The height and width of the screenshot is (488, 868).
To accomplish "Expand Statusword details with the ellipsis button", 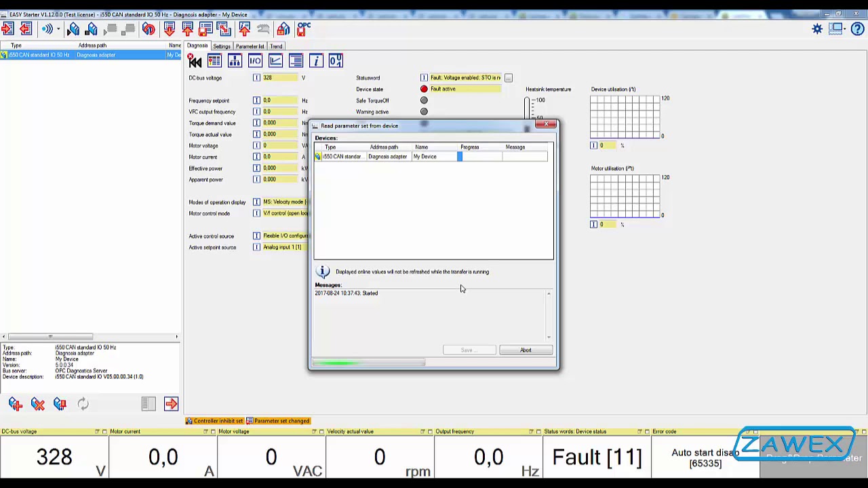I will coord(508,78).
